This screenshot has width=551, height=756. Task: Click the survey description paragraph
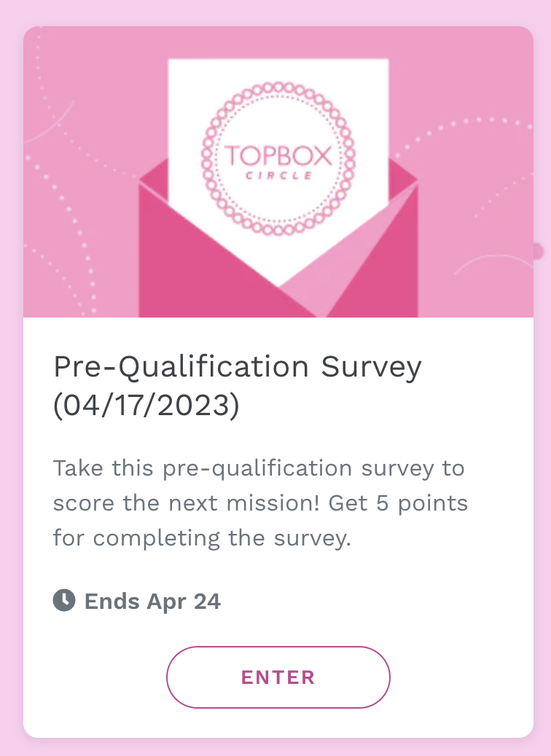tap(260, 503)
